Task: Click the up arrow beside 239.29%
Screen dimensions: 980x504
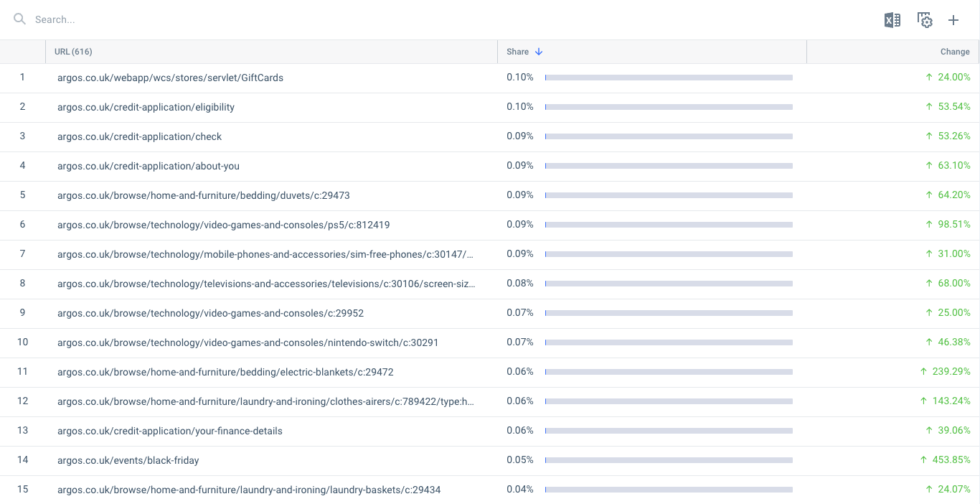Action: [923, 372]
